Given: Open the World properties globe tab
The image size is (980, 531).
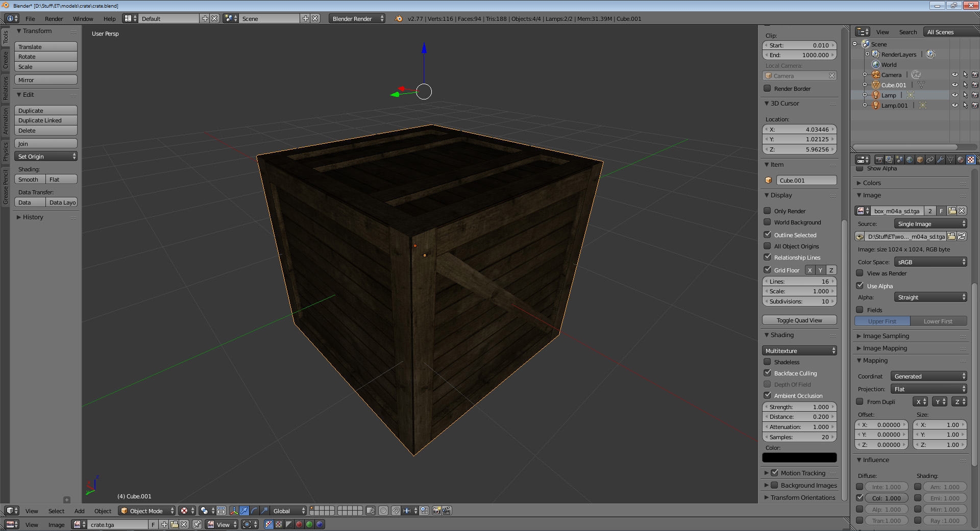Looking at the screenshot, I should [x=910, y=160].
